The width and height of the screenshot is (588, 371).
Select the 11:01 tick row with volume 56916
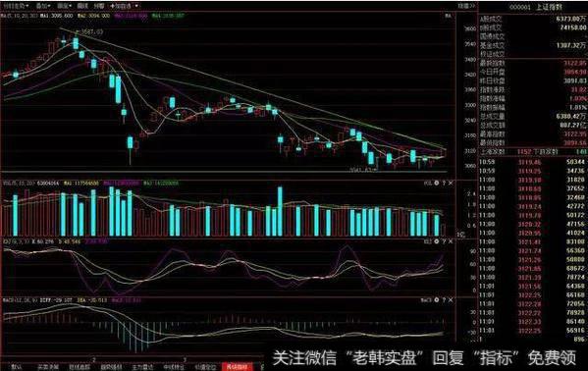532,331
